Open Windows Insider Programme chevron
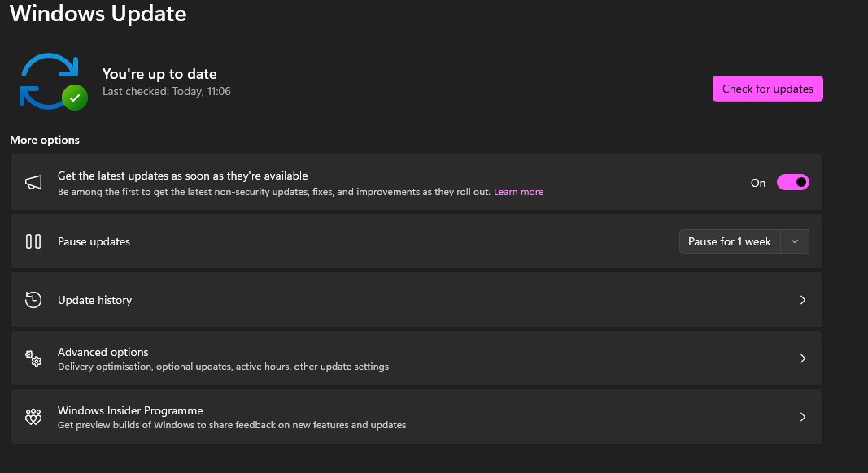Image resolution: width=868 pixels, height=473 pixels. (803, 417)
